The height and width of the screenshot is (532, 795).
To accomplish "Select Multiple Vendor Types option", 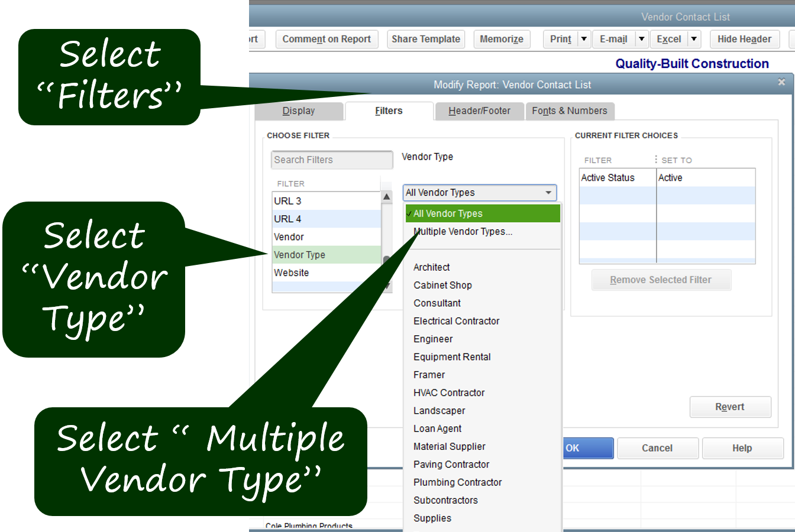I will click(x=463, y=232).
